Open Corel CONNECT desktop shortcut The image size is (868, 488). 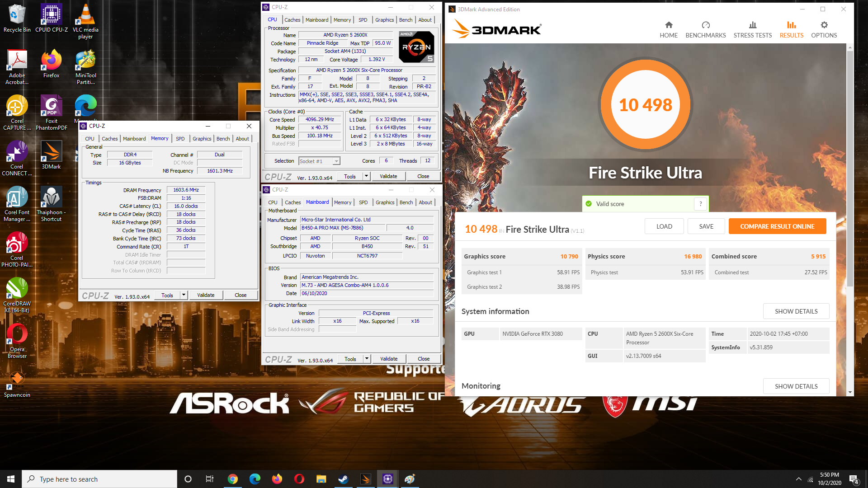pos(17,158)
